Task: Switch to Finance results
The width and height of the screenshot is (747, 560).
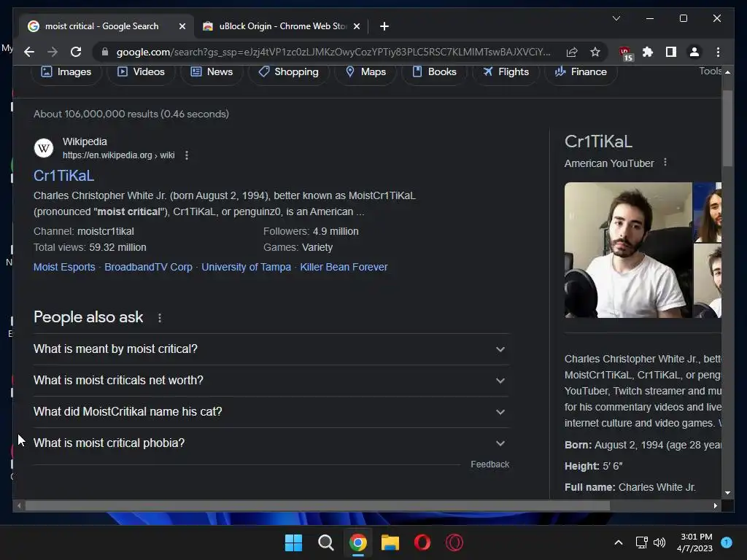Action: pos(581,72)
